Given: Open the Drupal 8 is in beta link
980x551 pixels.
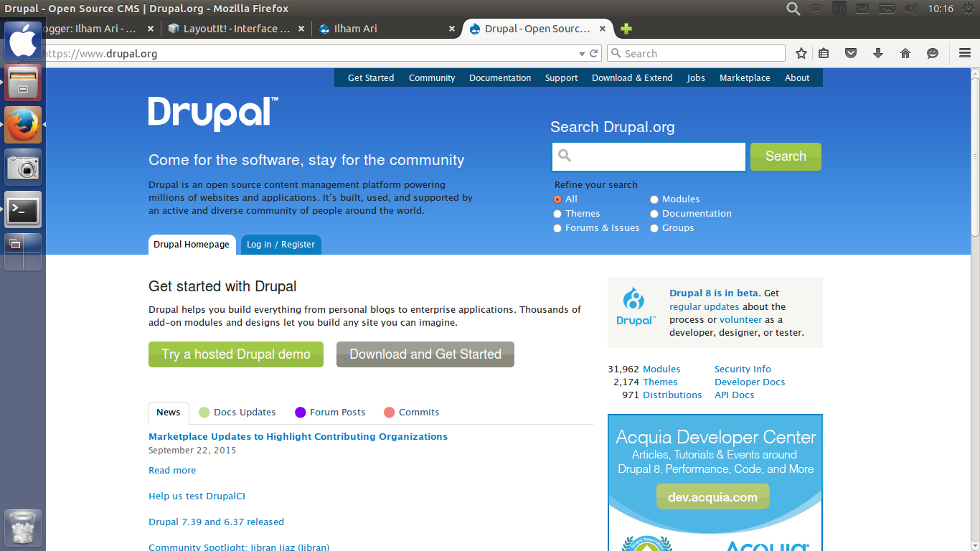Looking at the screenshot, I should tap(713, 293).
